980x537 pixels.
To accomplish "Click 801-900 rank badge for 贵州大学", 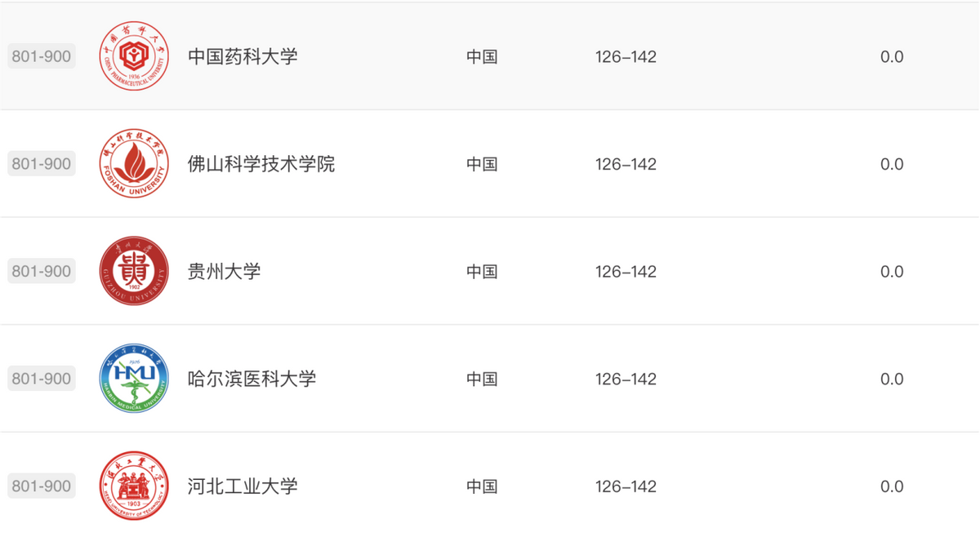I will click(42, 272).
